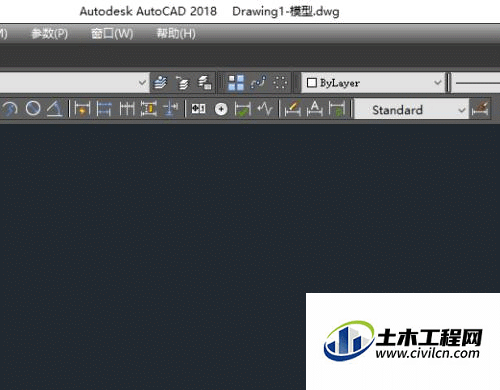This screenshot has height=390, width=500.
Task: Select the Polar Array tool
Action: click(280, 82)
